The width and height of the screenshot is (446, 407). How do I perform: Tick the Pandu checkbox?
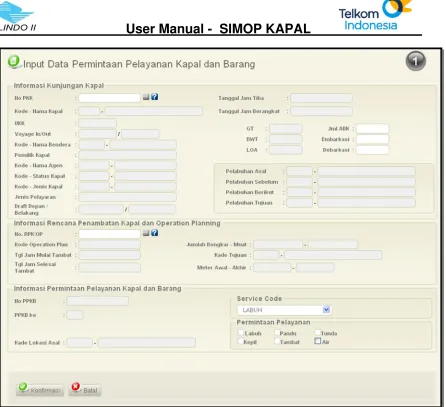277,333
